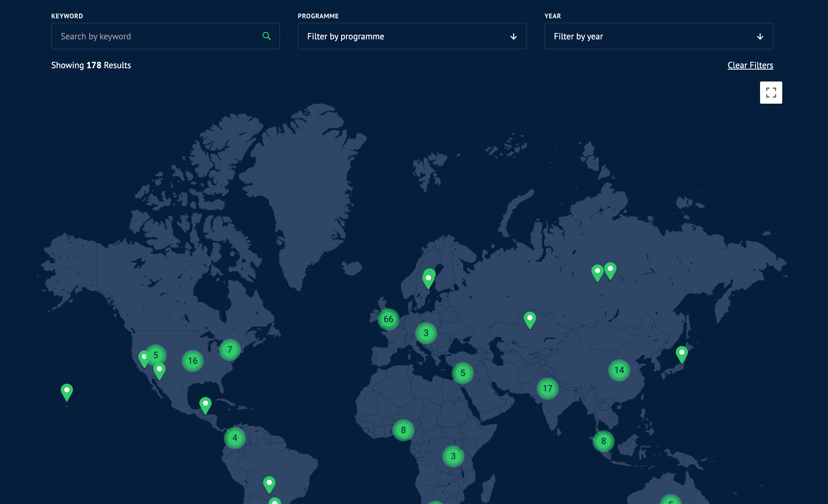Click the 17 cluster marker over India

(x=547, y=388)
